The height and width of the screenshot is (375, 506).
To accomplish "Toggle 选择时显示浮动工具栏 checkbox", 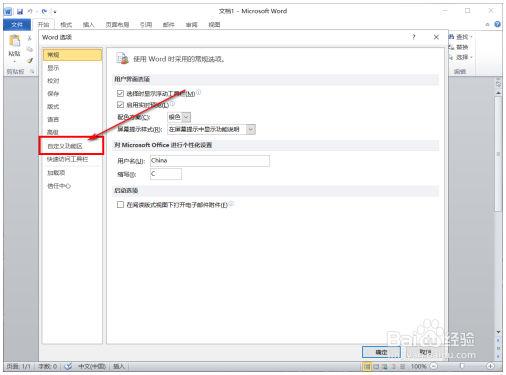I will click(120, 94).
